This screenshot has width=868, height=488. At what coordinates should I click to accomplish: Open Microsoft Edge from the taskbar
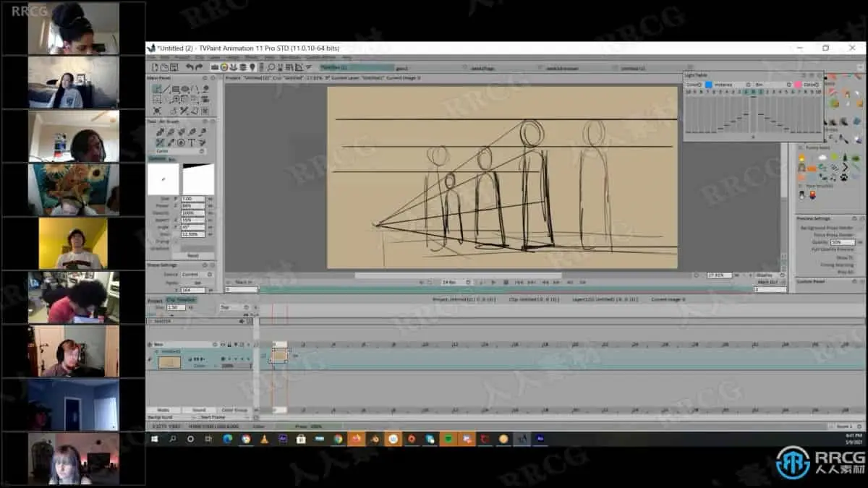click(227, 438)
